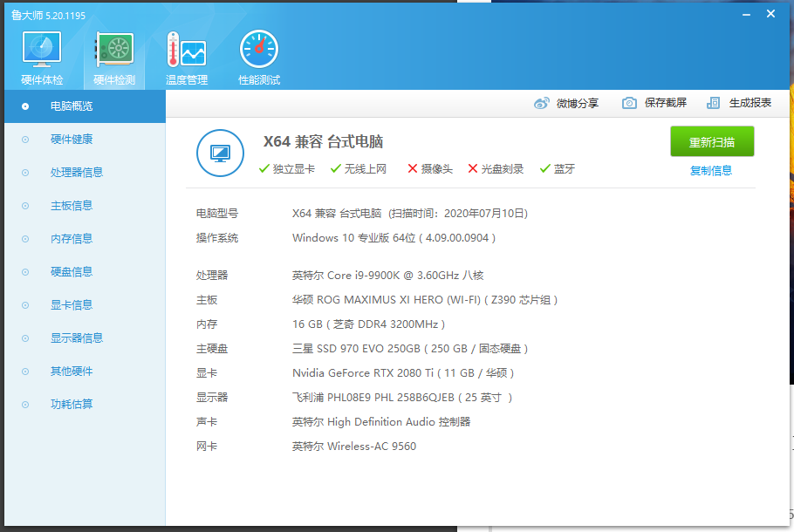The width and height of the screenshot is (794, 532).
Task: Click the report icon for 生成报表
Action: pyautogui.click(x=713, y=103)
